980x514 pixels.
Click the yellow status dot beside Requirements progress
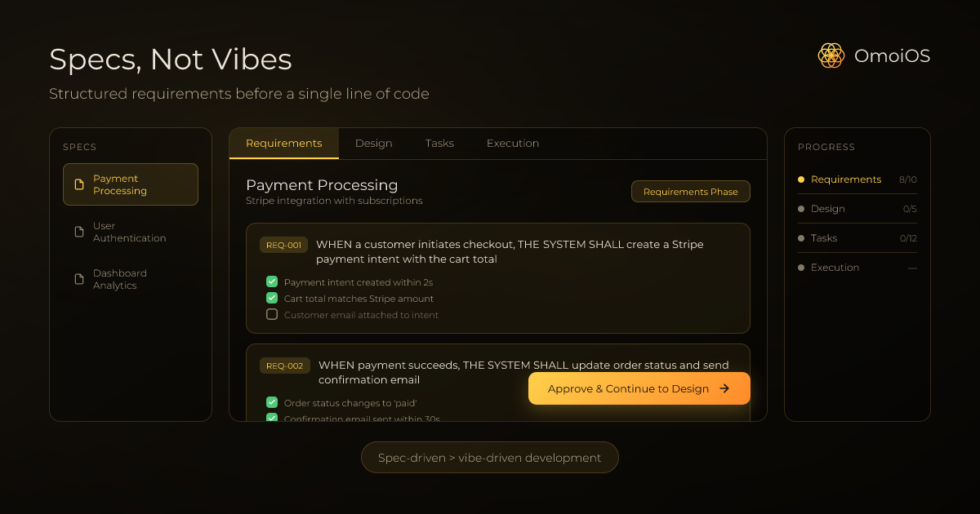coord(801,179)
